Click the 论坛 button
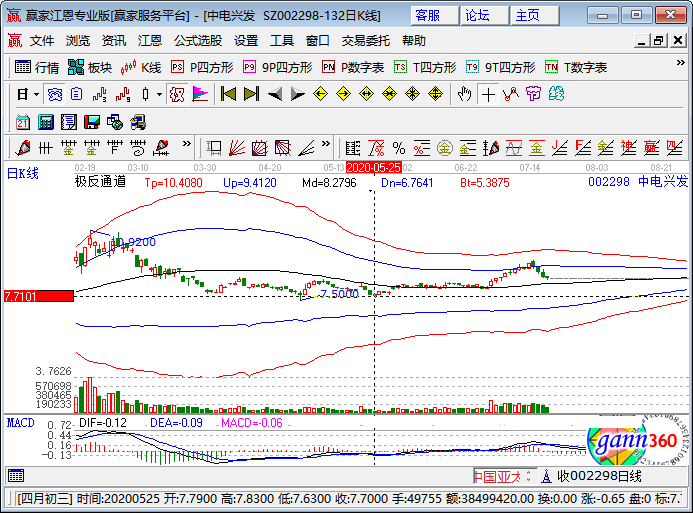Viewport: 693px width, 513px height. pos(484,15)
